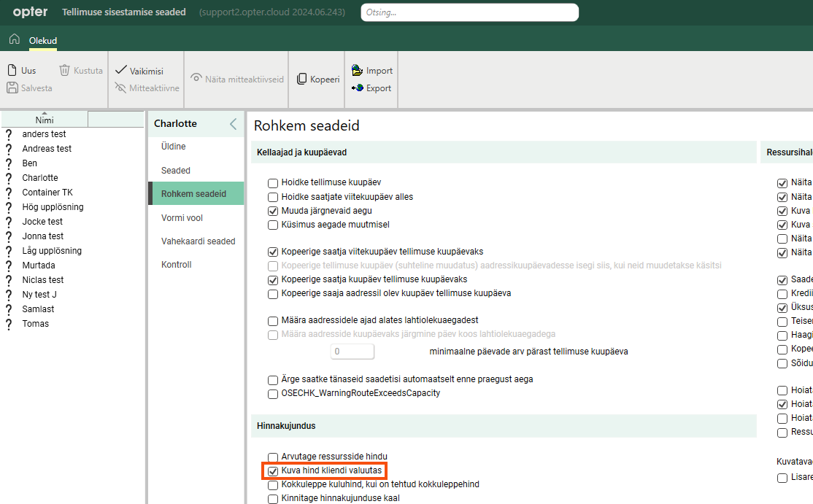Viewport: 813px width, 504px height.
Task: Toggle Muuda järgnevaid aegu checkbox
Action: (x=273, y=211)
